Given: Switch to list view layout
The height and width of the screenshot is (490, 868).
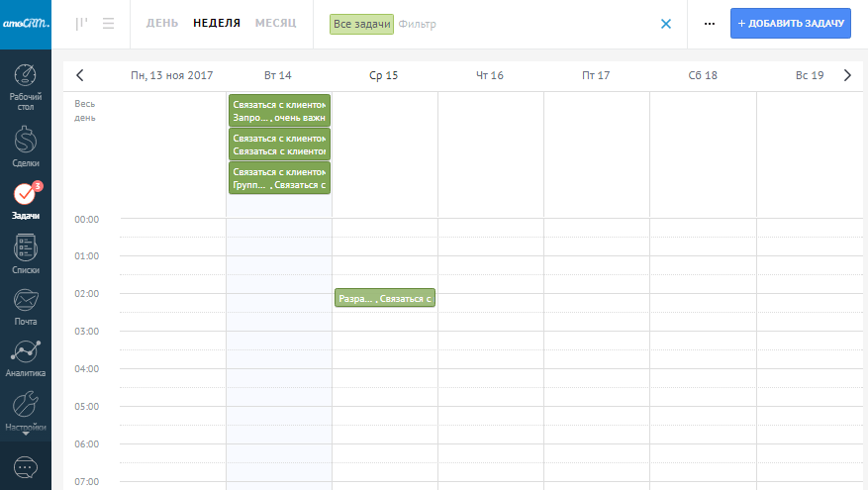Looking at the screenshot, I should pos(108,24).
